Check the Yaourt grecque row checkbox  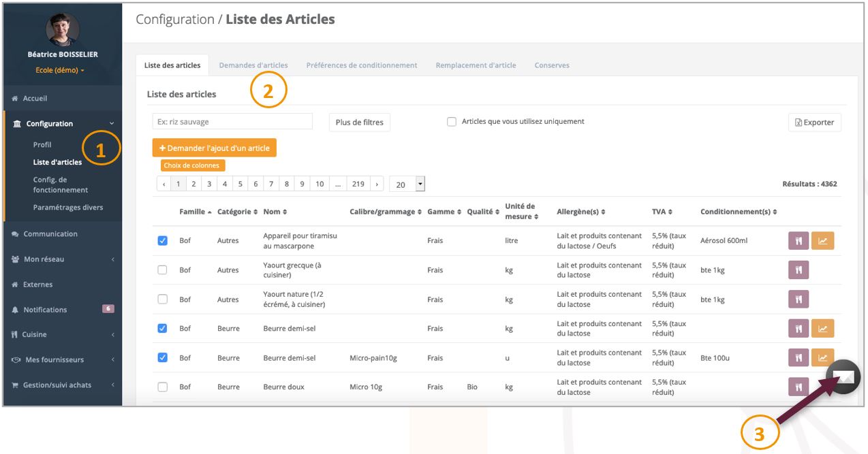point(162,270)
